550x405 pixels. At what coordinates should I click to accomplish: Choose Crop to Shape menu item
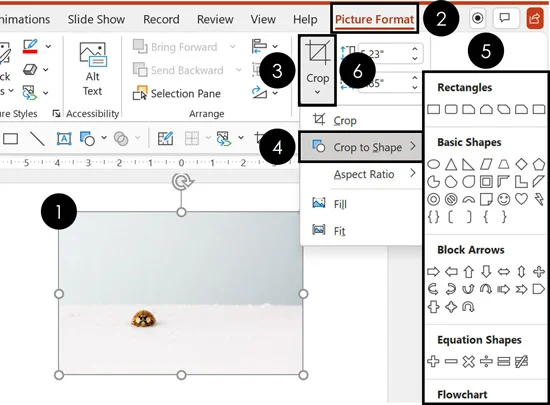[361, 147]
